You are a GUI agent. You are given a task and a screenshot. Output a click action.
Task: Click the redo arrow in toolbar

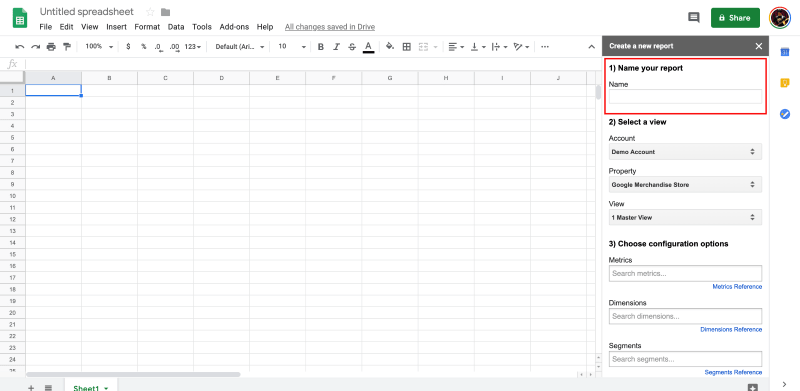click(35, 46)
